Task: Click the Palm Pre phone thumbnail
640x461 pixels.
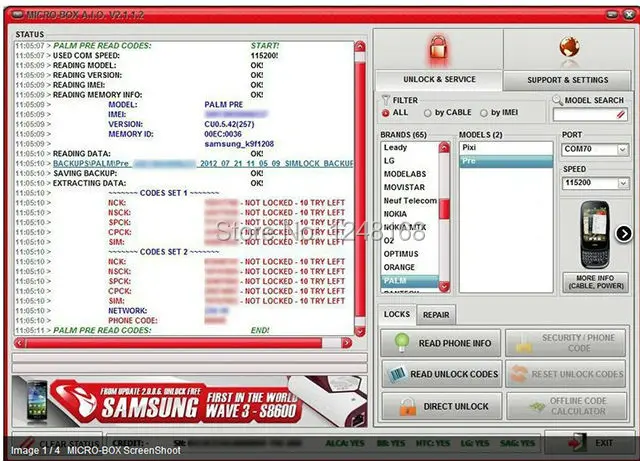Action: pyautogui.click(x=595, y=234)
